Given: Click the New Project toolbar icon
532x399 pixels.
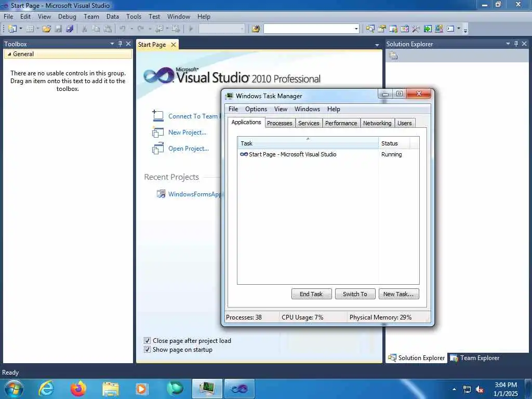Looking at the screenshot, I should 12,29.
